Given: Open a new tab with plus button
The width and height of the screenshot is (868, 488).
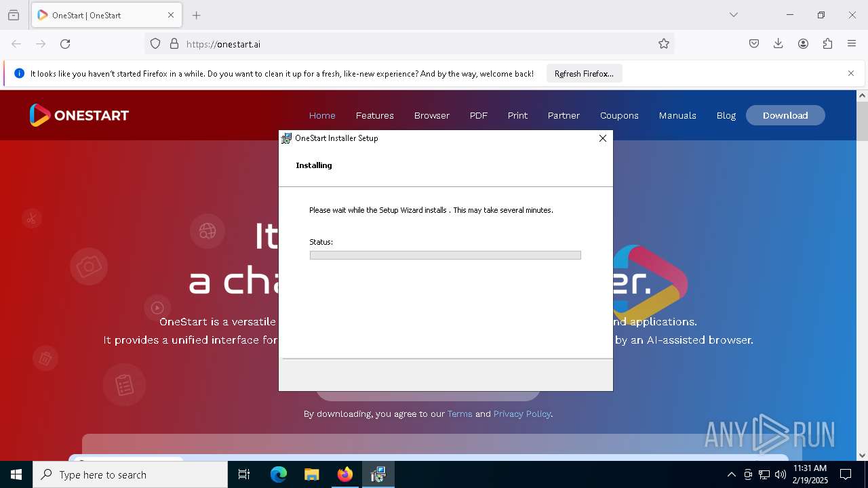Looking at the screenshot, I should pos(196,15).
